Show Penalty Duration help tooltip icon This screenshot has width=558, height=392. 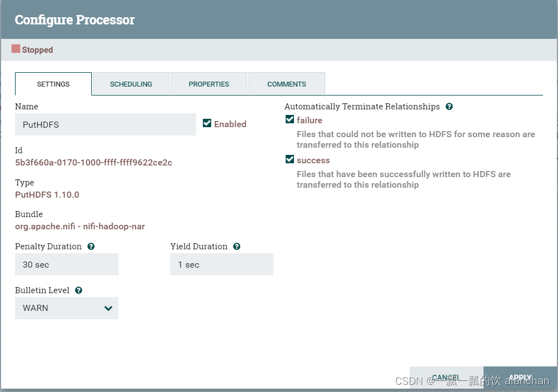tap(91, 247)
